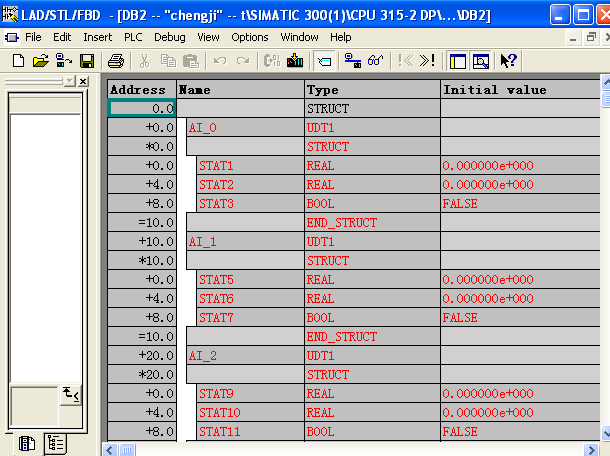Open the Help menu
This screenshot has height=456, width=610.
pos(340,37)
